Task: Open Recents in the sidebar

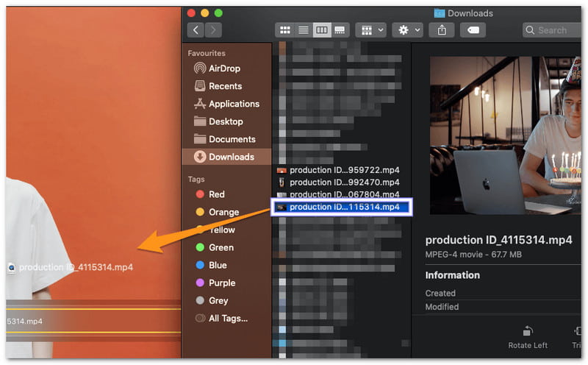Action: pyautogui.click(x=225, y=86)
